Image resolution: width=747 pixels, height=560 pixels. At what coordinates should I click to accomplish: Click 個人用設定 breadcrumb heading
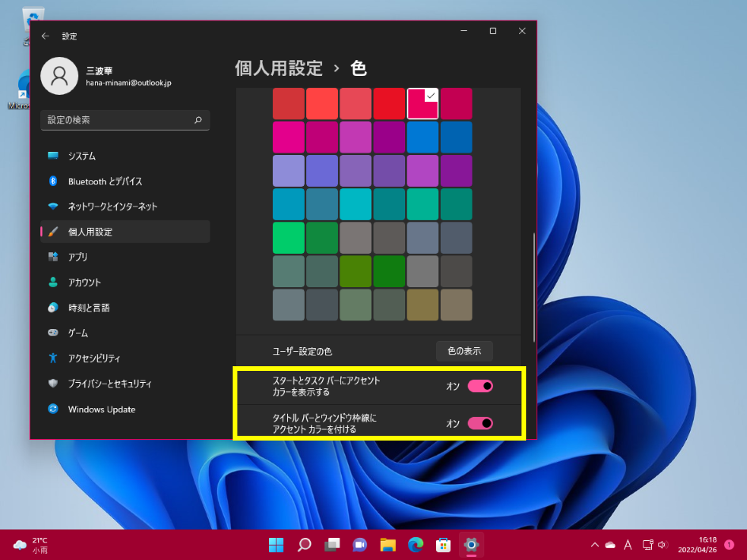279,69
